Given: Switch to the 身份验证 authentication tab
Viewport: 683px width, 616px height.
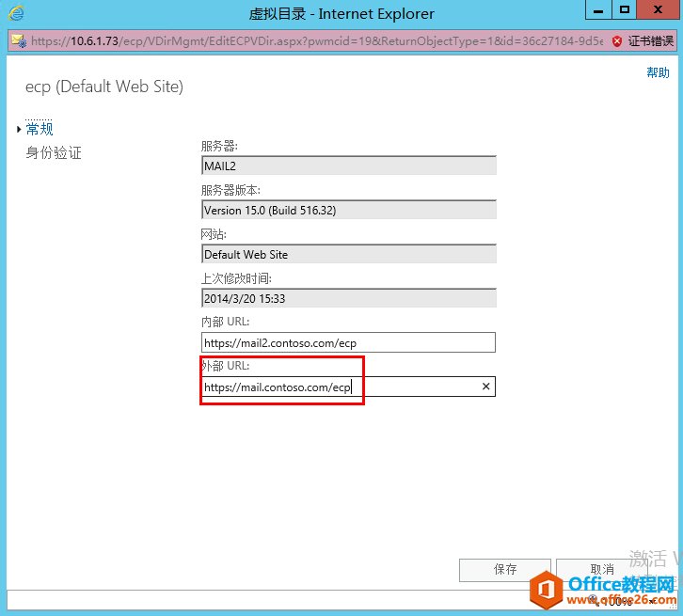Looking at the screenshot, I should tap(54, 152).
